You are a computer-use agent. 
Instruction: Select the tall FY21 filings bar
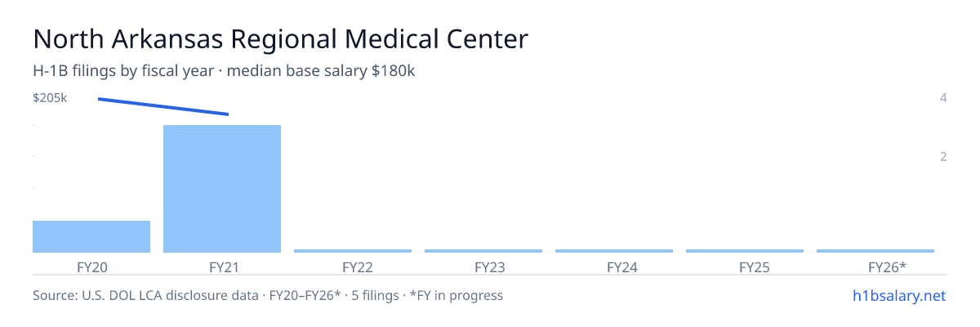click(222, 189)
